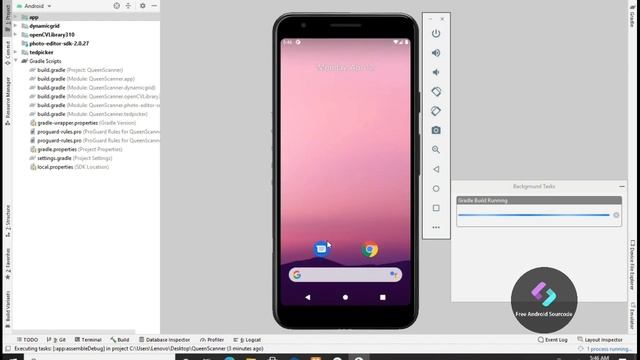
Task: Collapse the Gradle Scripts node
Action: [16, 61]
